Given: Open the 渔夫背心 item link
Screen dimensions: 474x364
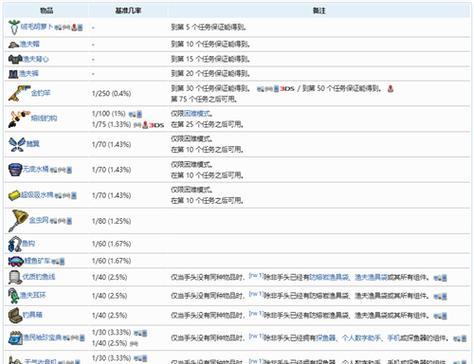Looking at the screenshot, I should tap(36, 59).
